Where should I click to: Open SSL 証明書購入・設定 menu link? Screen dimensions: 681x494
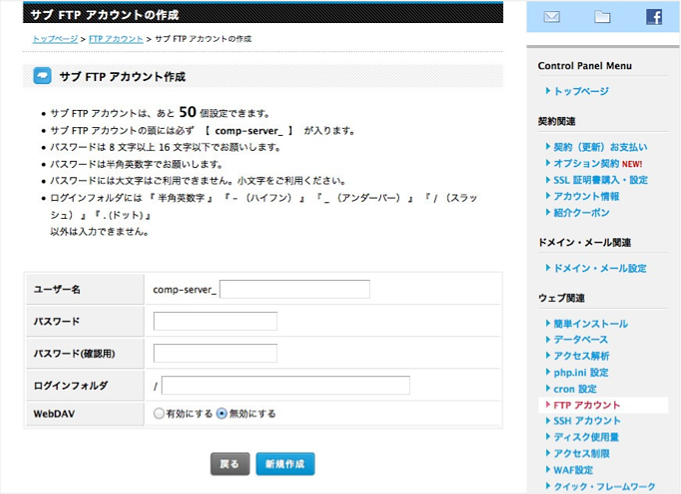(600, 180)
